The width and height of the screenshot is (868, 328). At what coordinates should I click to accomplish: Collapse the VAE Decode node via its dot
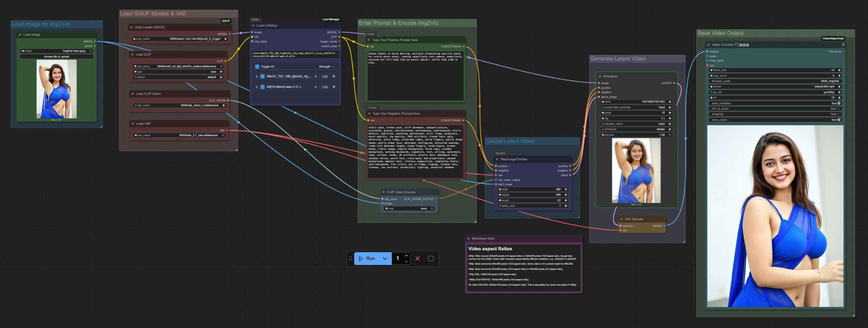coord(621,219)
